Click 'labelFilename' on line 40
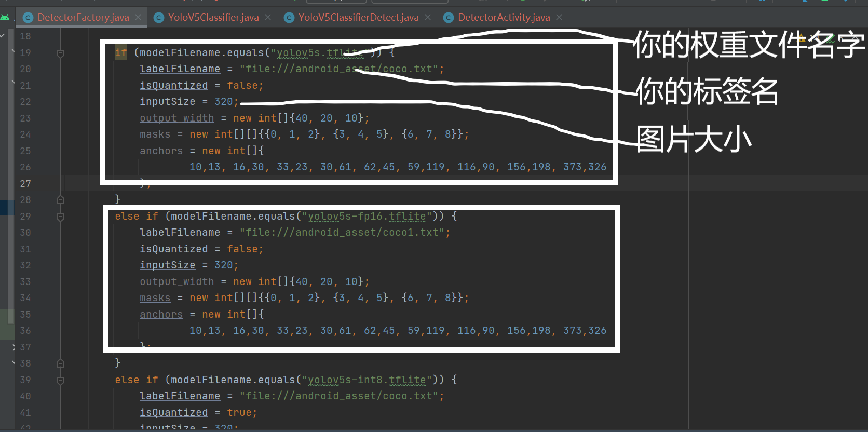 [180, 396]
